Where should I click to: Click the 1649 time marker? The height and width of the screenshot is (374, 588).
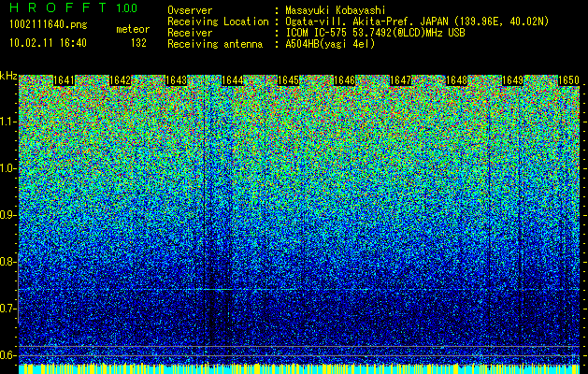coord(512,80)
